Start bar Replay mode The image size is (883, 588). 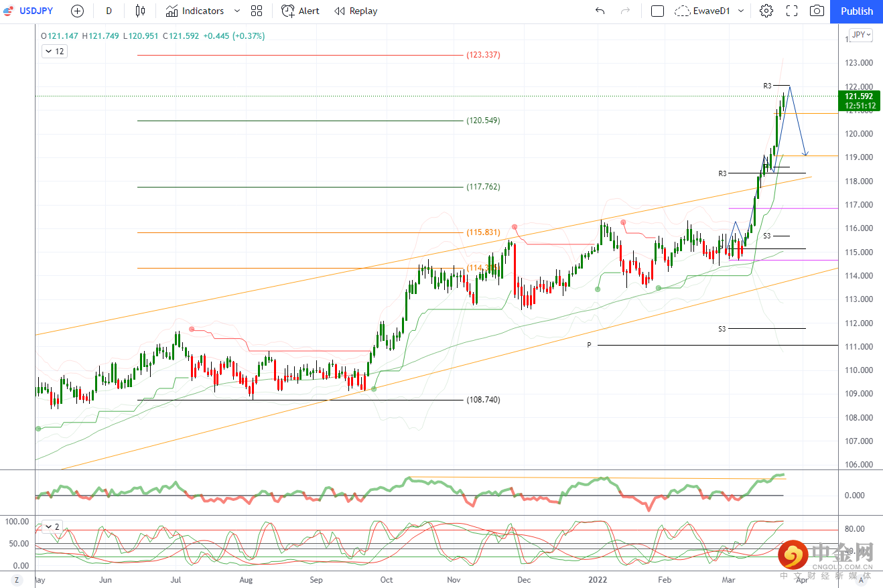[356, 11]
